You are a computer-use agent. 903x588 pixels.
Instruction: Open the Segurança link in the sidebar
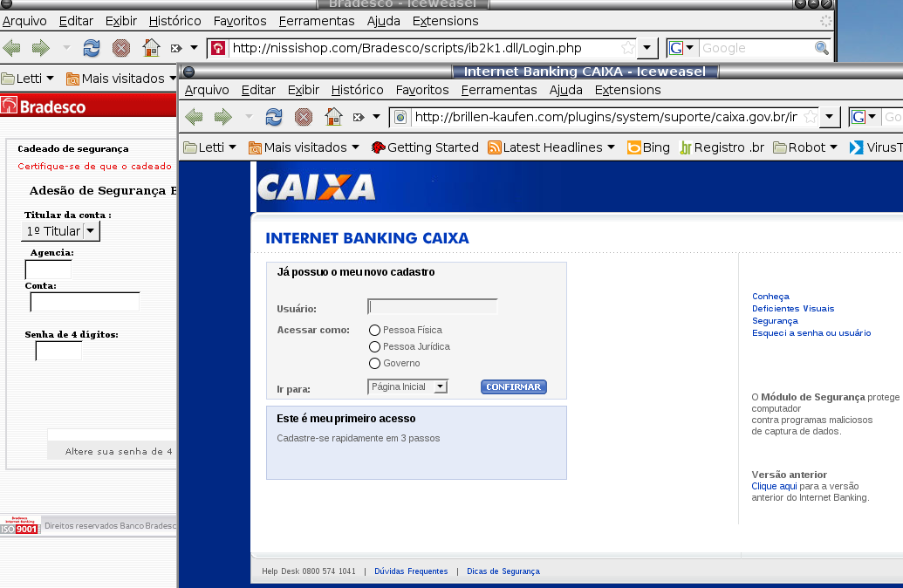click(775, 321)
